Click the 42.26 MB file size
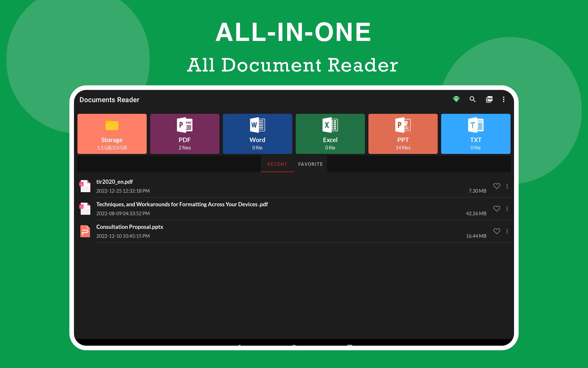This screenshot has width=588, height=368. [x=476, y=213]
